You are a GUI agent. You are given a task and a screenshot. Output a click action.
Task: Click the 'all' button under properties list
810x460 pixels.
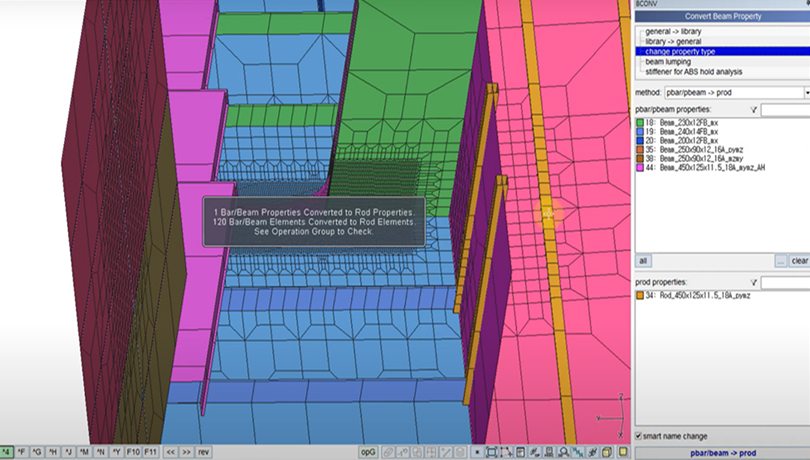pos(645,261)
